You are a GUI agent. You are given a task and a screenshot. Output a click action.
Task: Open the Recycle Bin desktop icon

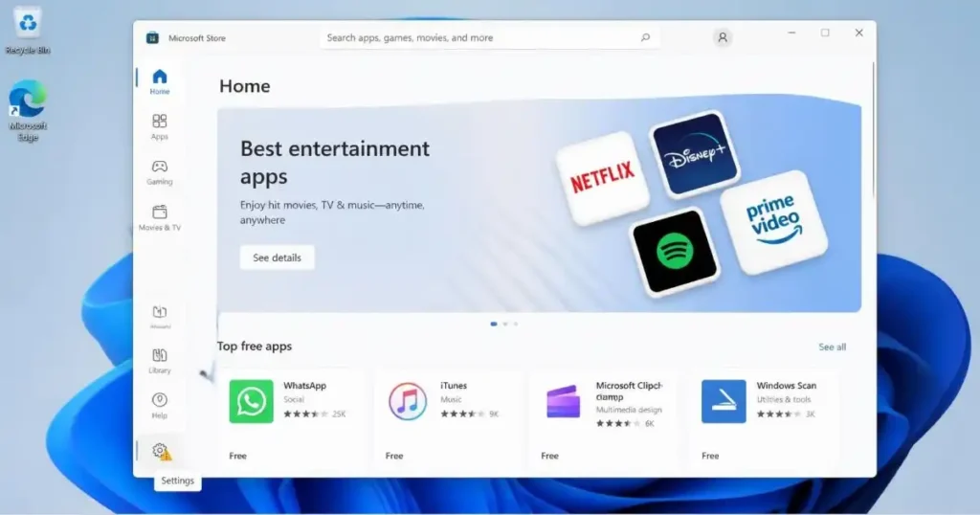(x=28, y=30)
